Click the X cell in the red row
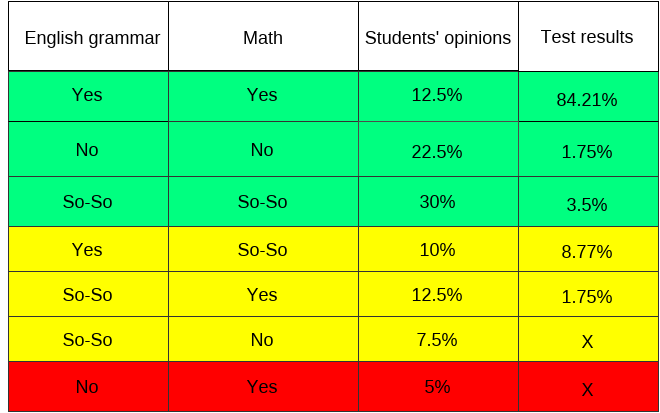 pyautogui.click(x=587, y=389)
